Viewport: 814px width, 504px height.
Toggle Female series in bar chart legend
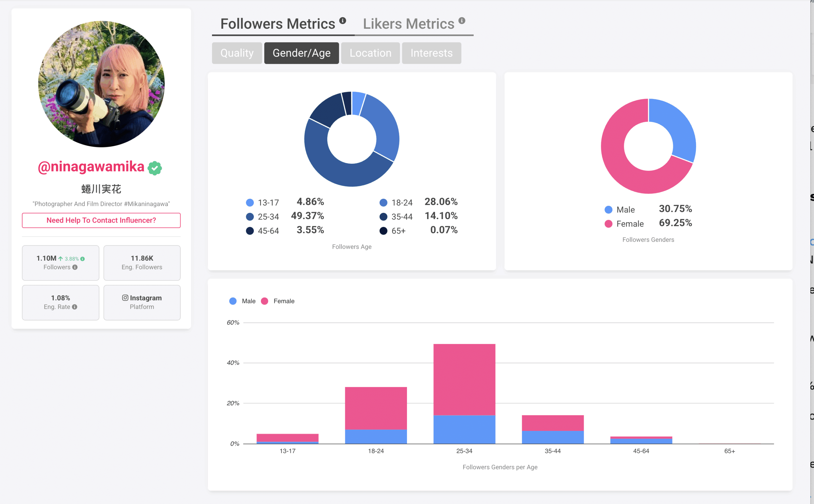265,301
